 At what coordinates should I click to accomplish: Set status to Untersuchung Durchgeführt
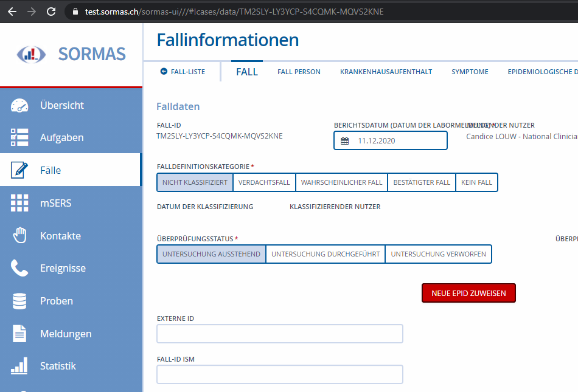click(326, 254)
